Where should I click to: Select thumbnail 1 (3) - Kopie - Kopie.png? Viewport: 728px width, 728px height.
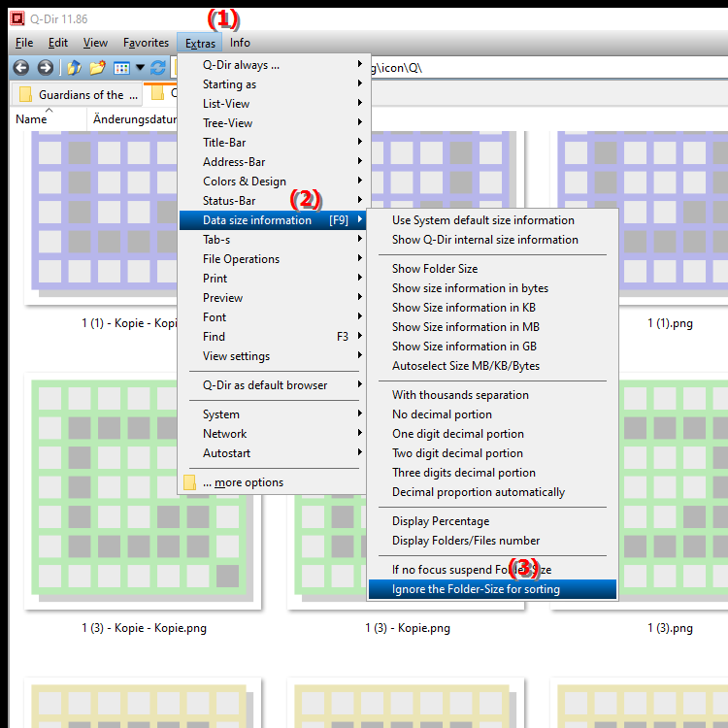[x=143, y=491]
